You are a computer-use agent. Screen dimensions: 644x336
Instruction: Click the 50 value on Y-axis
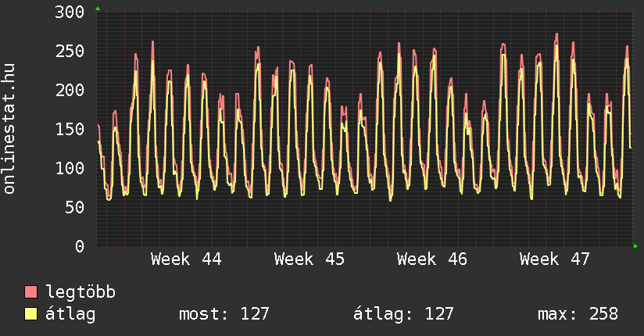tap(74, 208)
